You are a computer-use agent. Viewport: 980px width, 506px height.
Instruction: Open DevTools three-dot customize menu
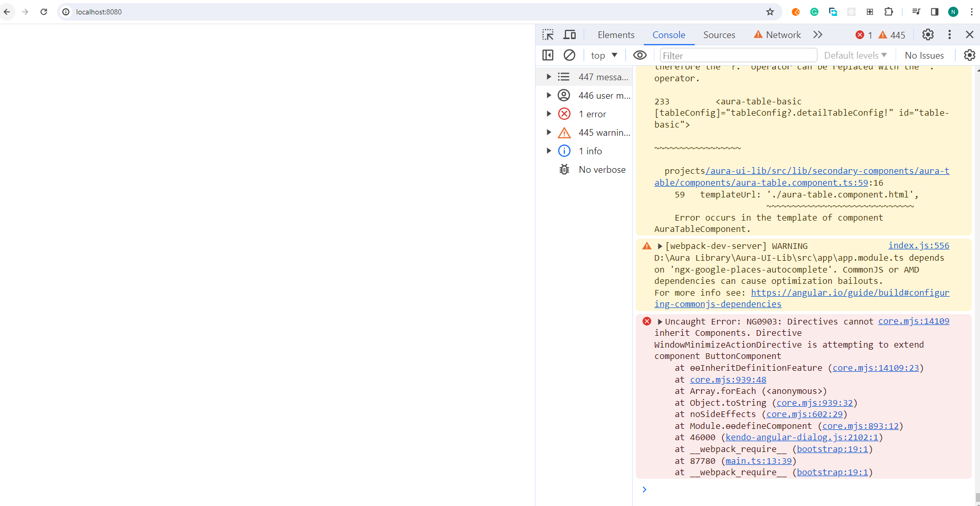coord(949,34)
